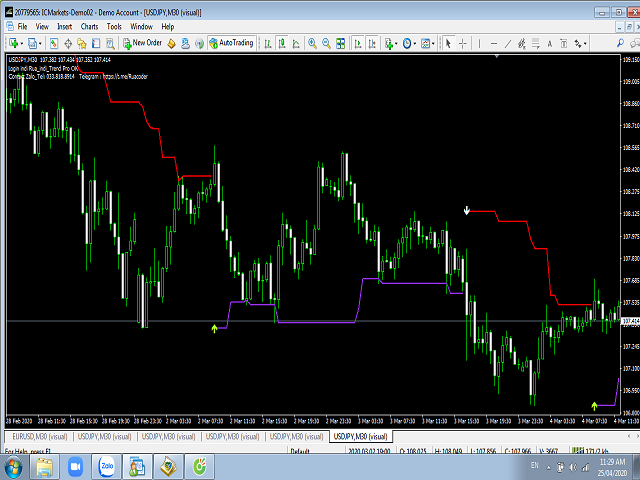Open the Profiles toolbar icon
The image size is (640, 480).
point(32,43)
